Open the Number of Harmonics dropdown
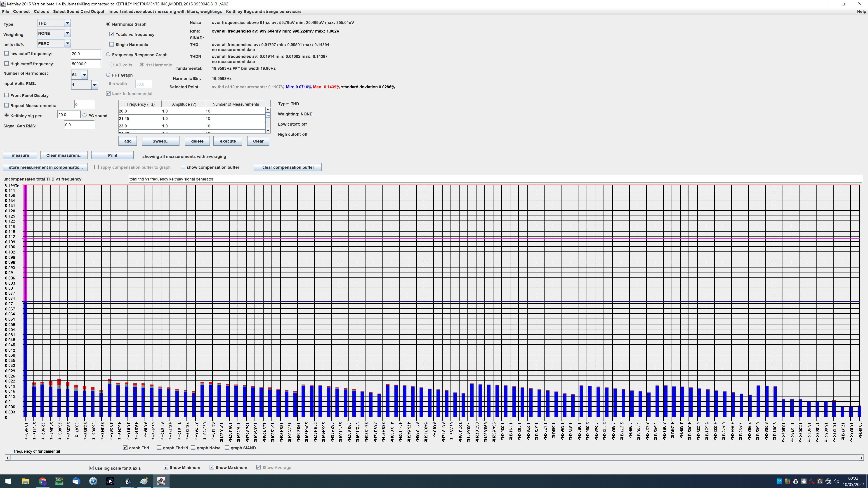The width and height of the screenshot is (868, 488). (85, 75)
